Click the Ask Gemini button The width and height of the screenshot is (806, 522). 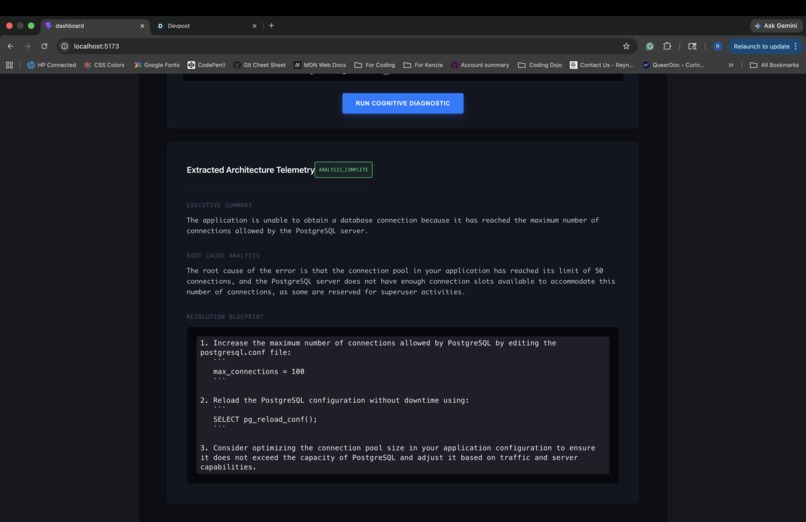point(776,26)
